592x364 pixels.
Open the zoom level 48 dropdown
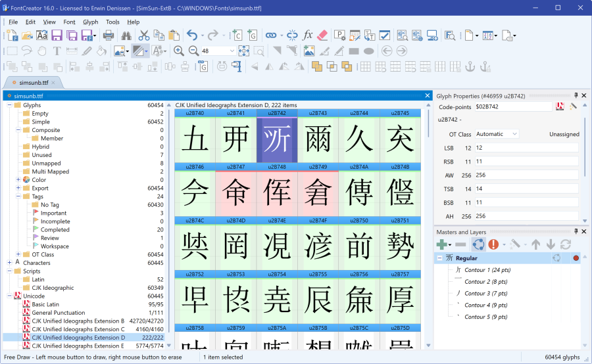(232, 51)
